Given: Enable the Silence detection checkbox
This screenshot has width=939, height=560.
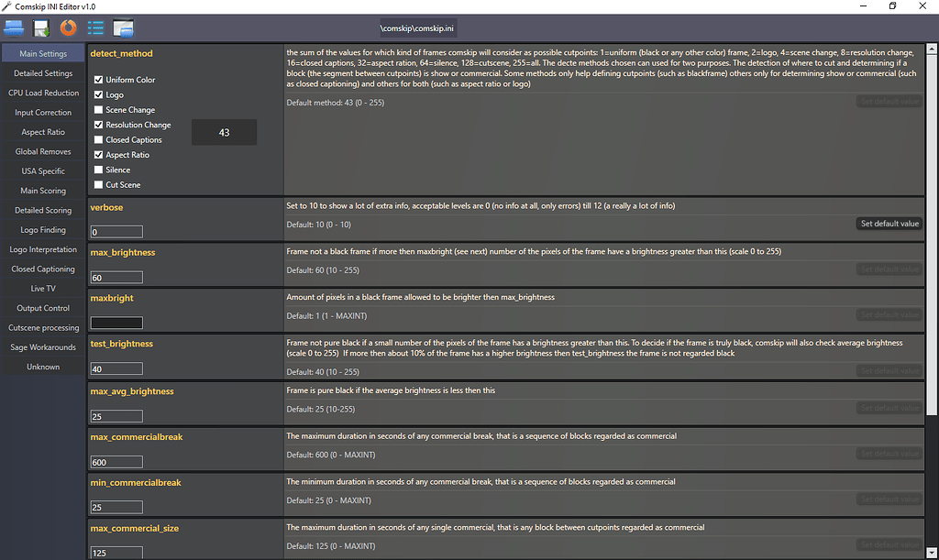Looking at the screenshot, I should pos(98,170).
